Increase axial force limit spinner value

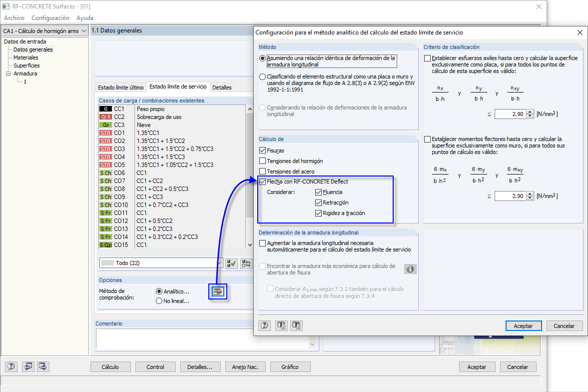tap(530, 112)
